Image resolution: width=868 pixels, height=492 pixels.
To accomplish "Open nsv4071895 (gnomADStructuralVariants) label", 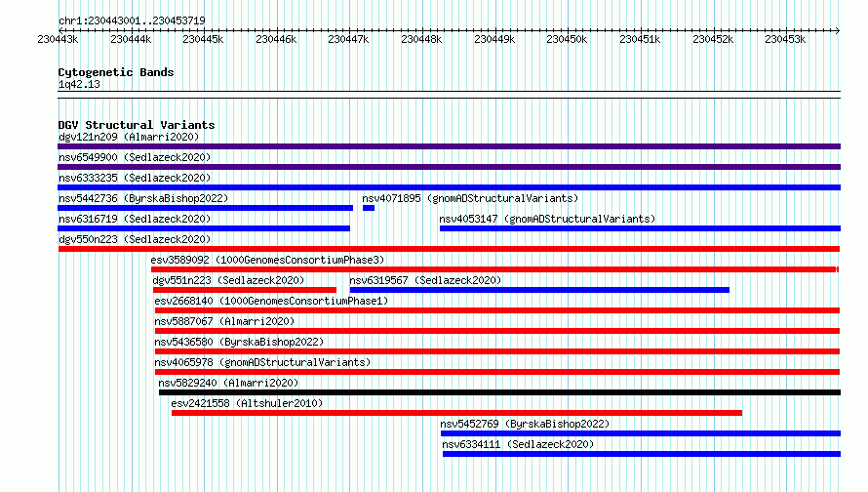I will [x=470, y=198].
